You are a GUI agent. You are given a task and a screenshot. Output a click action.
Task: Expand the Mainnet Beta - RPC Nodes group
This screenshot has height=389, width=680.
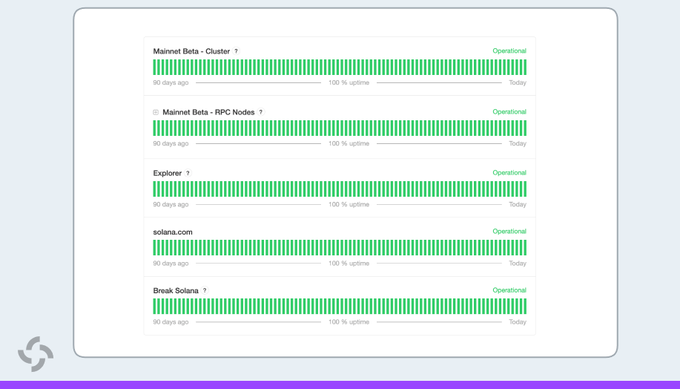(x=156, y=112)
